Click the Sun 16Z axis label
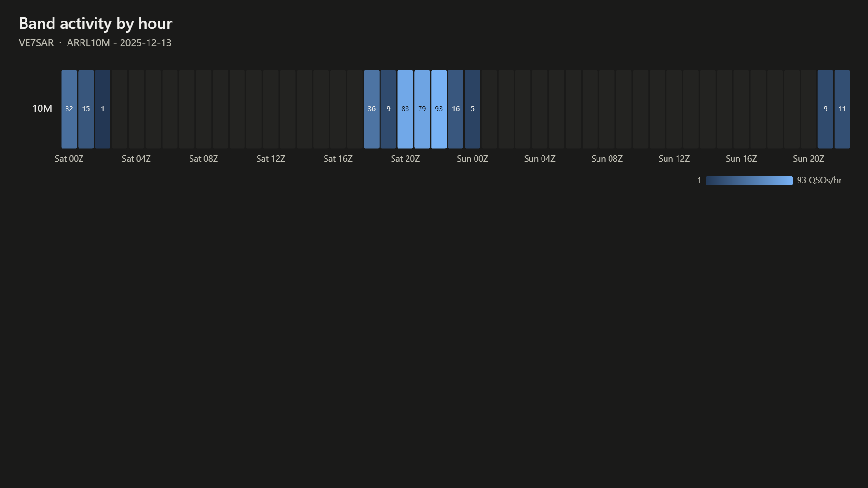Image resolution: width=868 pixels, height=488 pixels. click(x=741, y=159)
